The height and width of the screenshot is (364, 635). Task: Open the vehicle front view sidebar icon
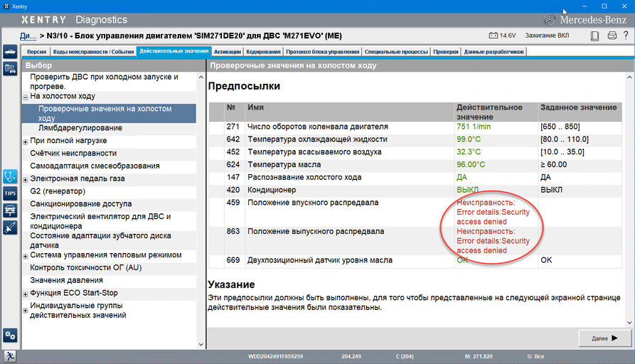click(10, 210)
